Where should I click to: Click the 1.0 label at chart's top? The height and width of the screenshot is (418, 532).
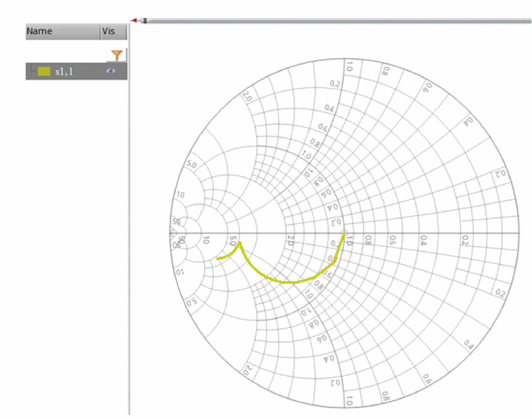[349, 66]
